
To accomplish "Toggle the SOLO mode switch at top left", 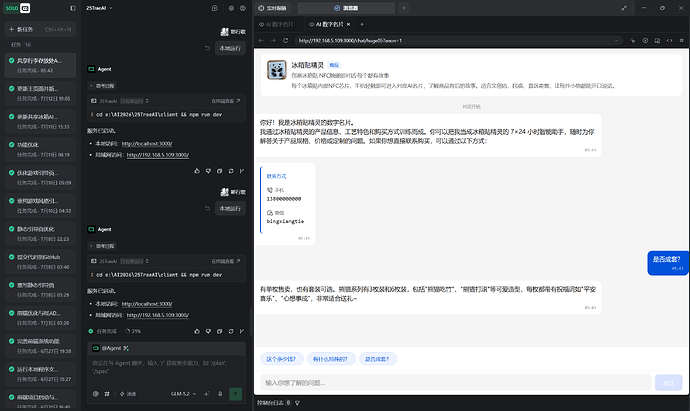I will pos(18,8).
